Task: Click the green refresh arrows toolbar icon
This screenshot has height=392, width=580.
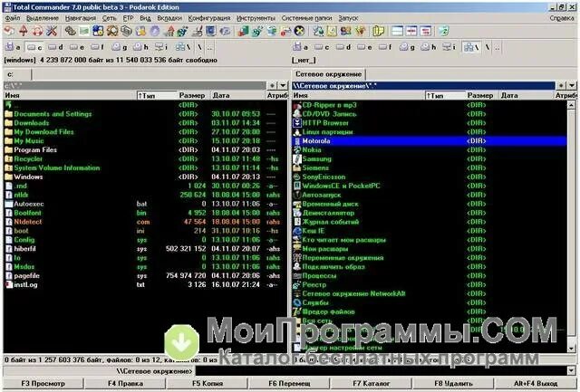Action: point(443,32)
